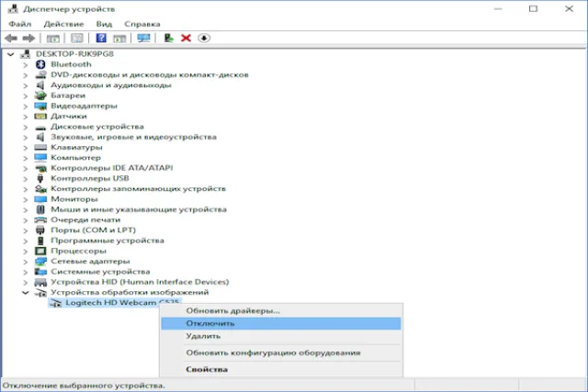Click the Очереди печати printer icon

40,220
